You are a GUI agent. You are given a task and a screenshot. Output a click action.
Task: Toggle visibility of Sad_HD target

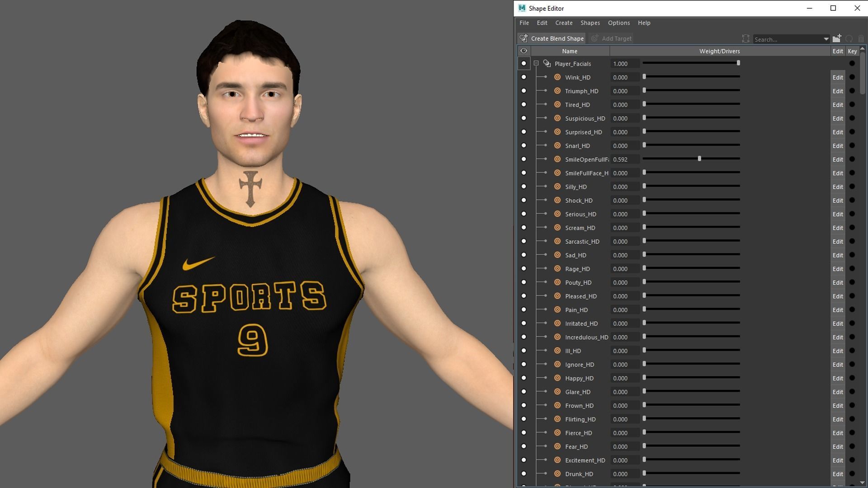[524, 255]
